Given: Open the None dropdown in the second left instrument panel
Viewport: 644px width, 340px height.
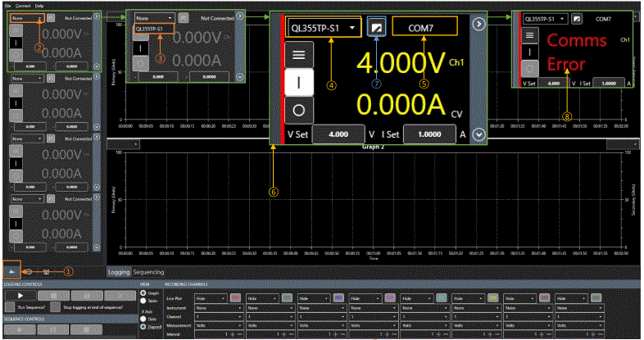Looking at the screenshot, I should tap(28, 79).
